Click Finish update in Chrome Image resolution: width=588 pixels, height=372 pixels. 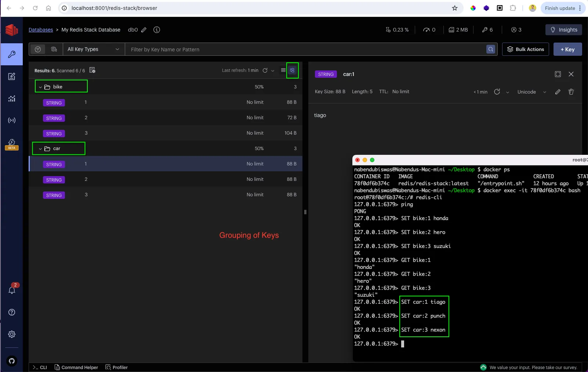click(x=563, y=8)
